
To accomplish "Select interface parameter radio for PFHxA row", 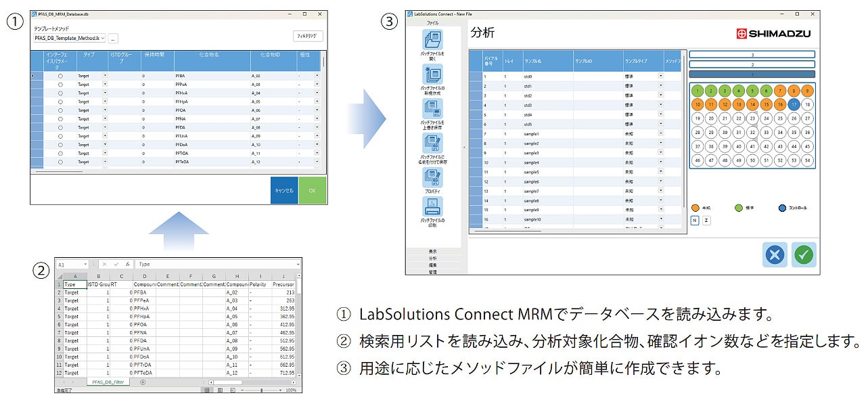I will pos(60,93).
